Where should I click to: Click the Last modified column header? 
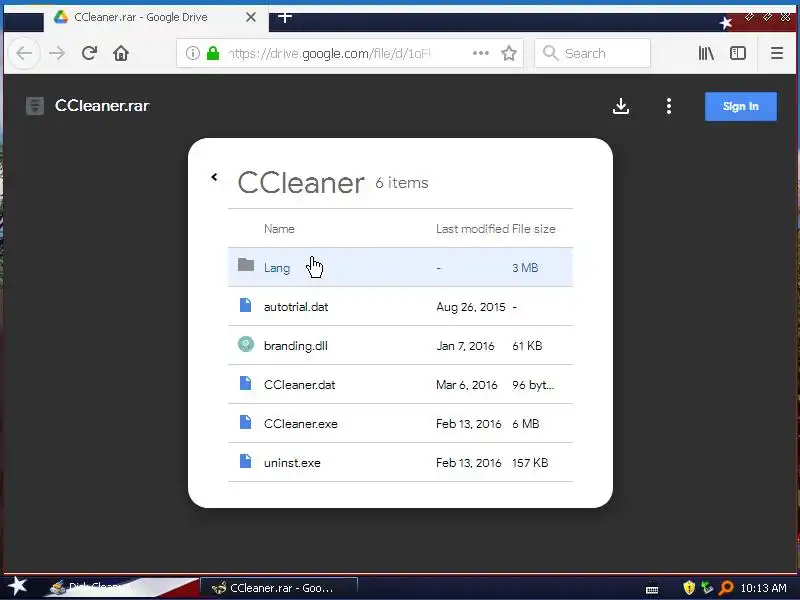coord(472,229)
